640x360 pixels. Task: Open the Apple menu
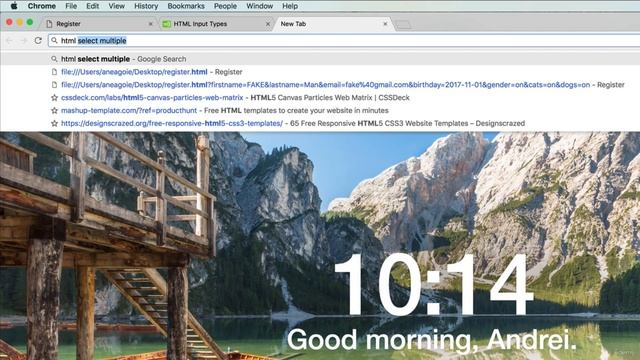click(14, 6)
